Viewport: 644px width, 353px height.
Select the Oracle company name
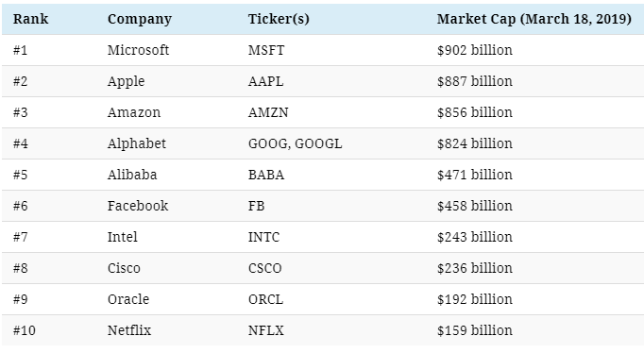click(128, 299)
